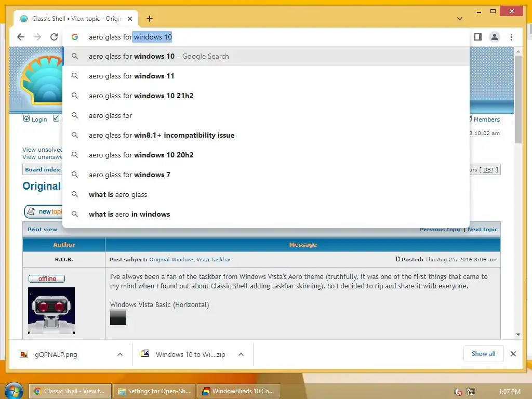This screenshot has width=532, height=399.
Task: Click the 1:07 PM system clock
Action: 510,392
